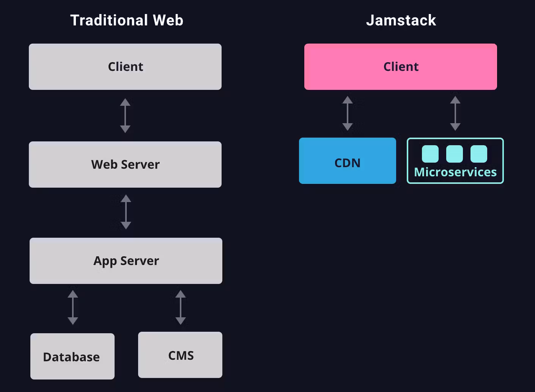535x392 pixels.
Task: Select the Database block
Action: (72, 356)
